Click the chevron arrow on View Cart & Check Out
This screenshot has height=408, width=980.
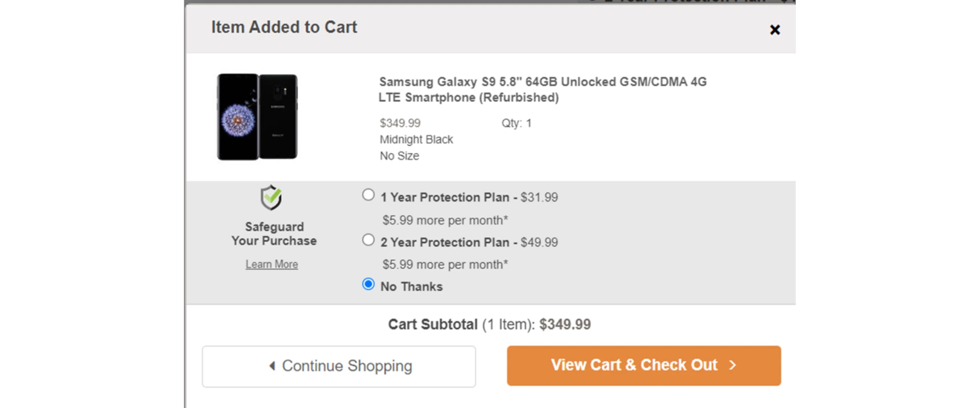tap(733, 365)
